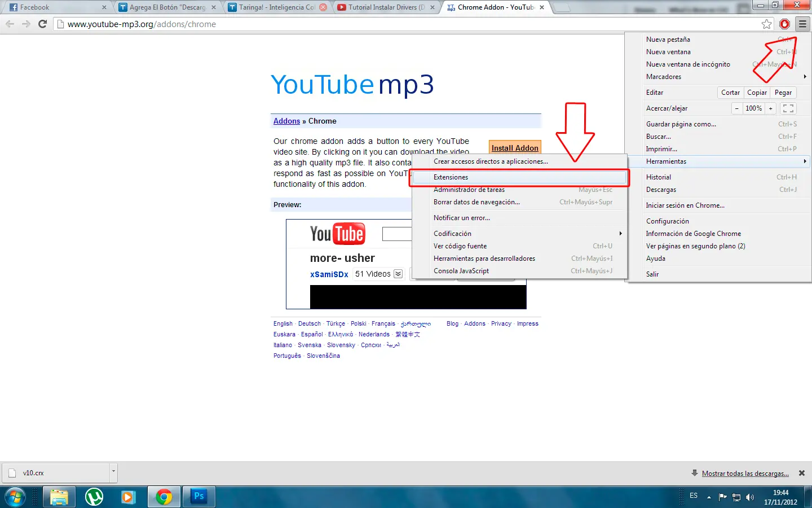
Task: Open the xSamiSDx channel link
Action: [329, 274]
